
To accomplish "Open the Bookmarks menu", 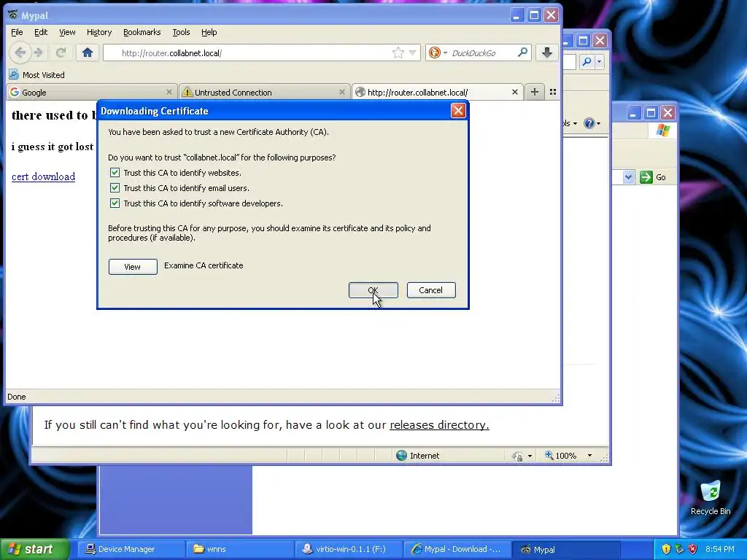I will click(142, 32).
